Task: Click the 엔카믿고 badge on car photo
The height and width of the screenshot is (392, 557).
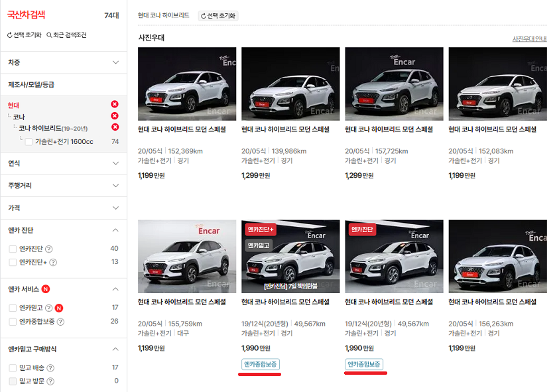Action: pos(259,245)
